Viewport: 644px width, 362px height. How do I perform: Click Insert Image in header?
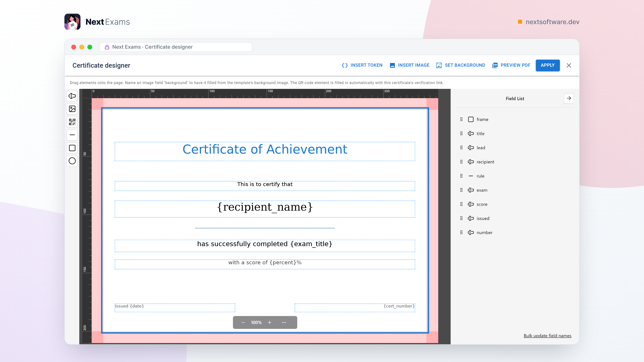410,65
